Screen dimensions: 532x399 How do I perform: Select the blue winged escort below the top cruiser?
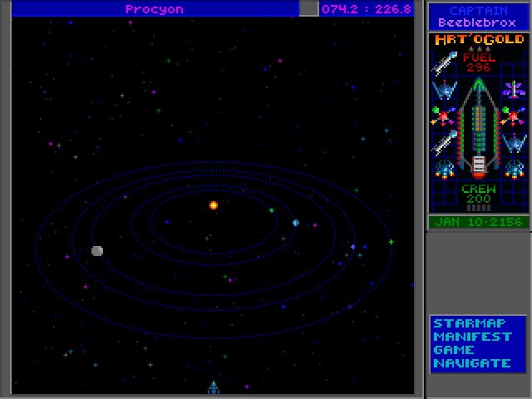click(445, 90)
